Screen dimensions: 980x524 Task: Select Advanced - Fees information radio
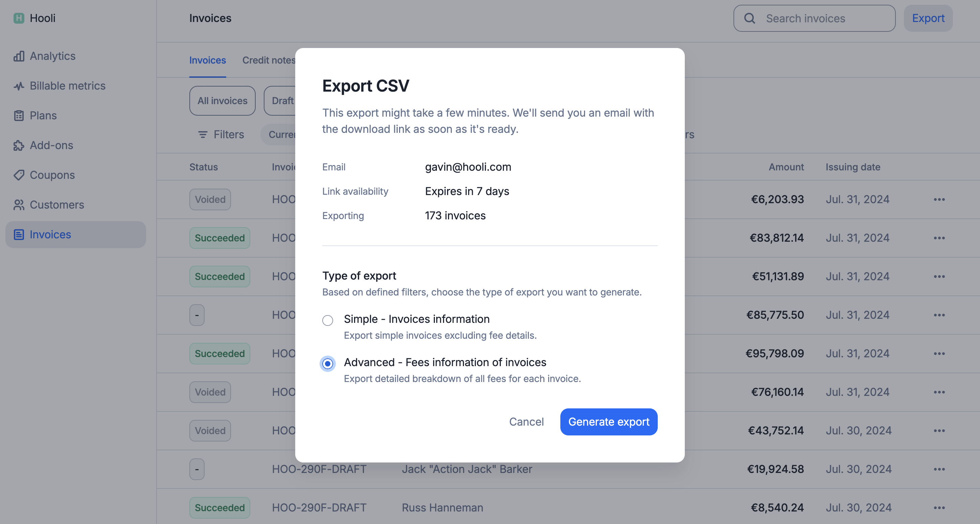[x=328, y=363]
